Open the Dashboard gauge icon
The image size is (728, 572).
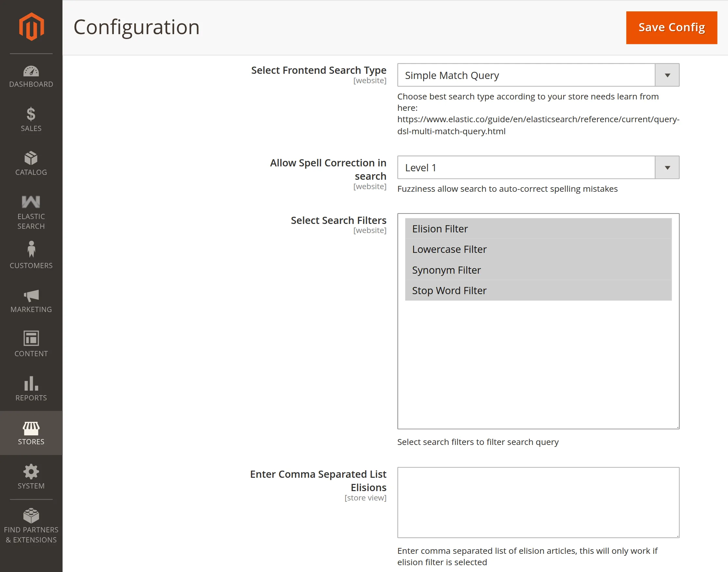[x=31, y=71]
